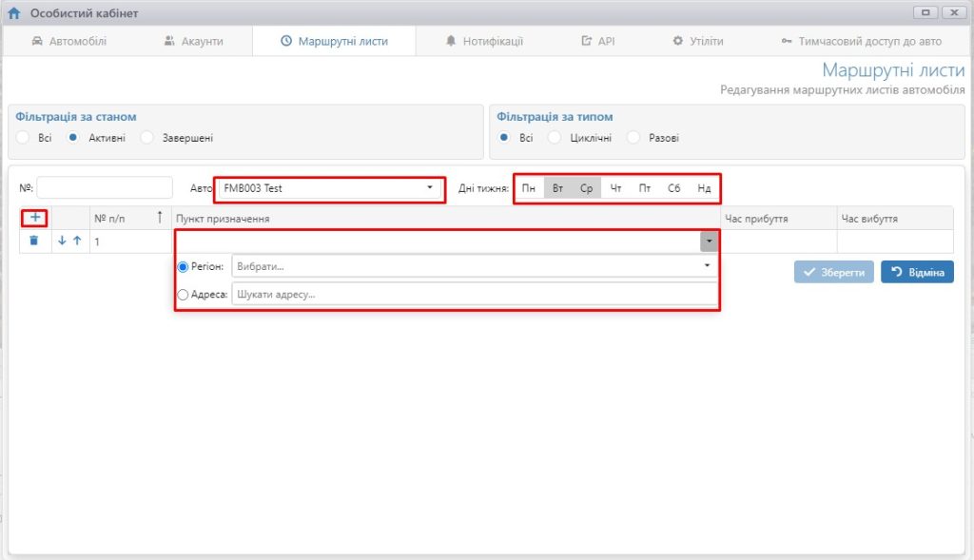Move row 1 down with the down arrow
The image size is (974, 560).
click(62, 241)
